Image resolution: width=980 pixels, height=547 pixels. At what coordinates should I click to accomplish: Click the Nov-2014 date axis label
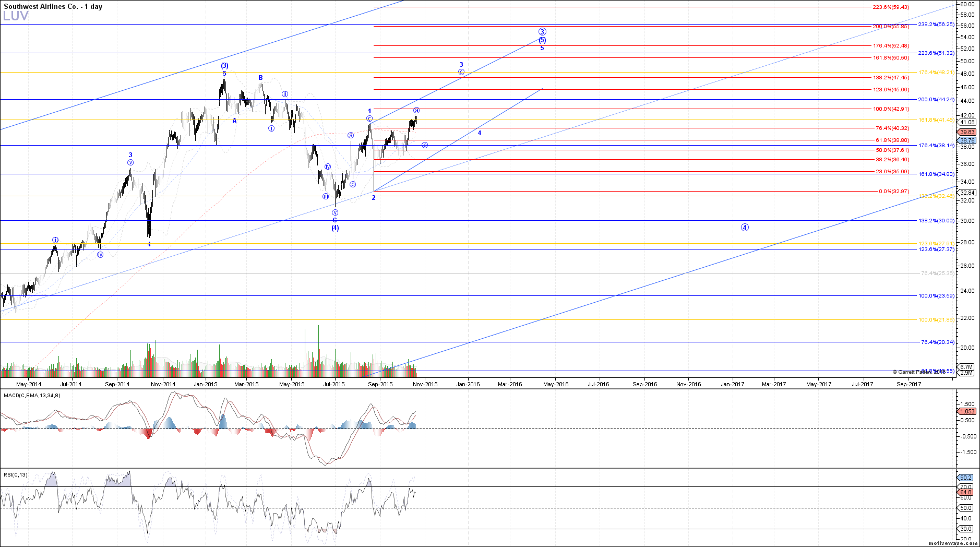click(x=163, y=385)
